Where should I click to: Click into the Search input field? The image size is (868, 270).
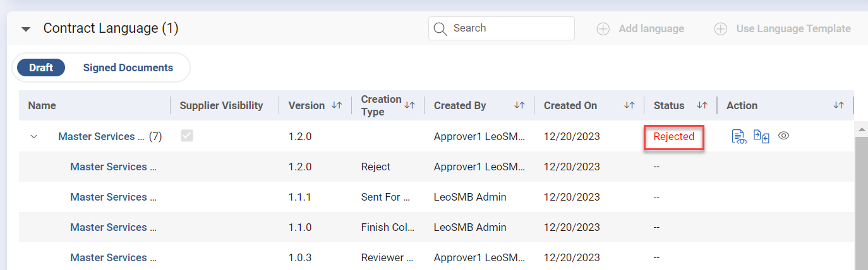(x=509, y=28)
